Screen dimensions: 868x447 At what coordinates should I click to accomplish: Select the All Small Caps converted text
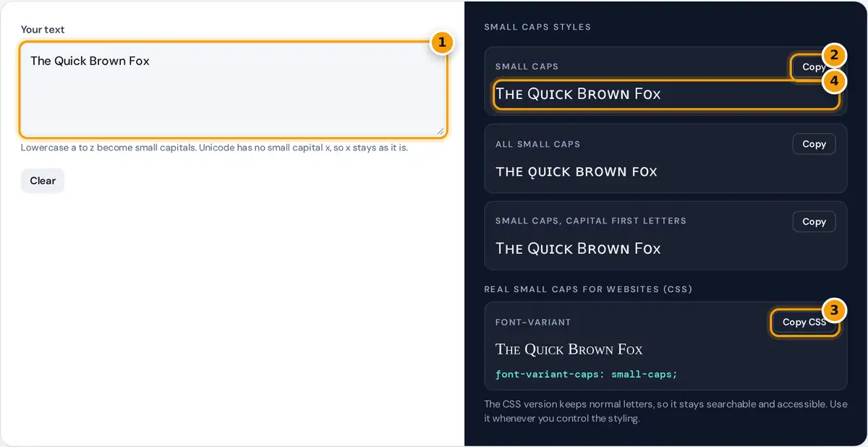pyautogui.click(x=576, y=172)
